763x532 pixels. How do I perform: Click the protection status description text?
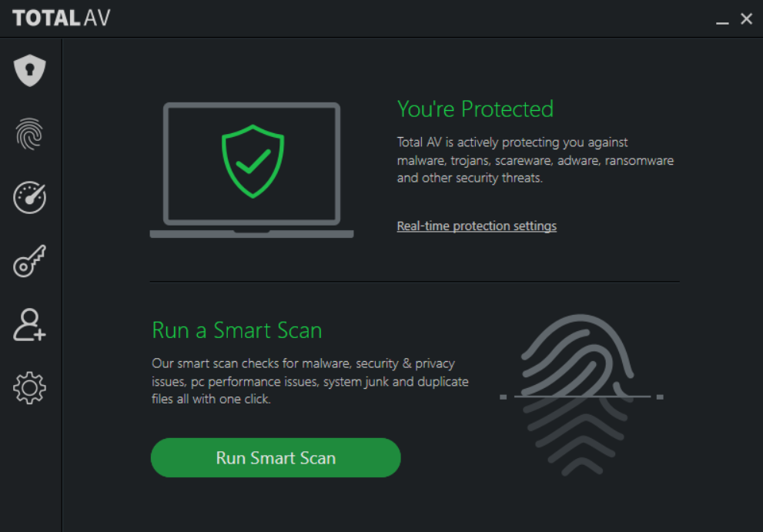pyautogui.click(x=534, y=159)
